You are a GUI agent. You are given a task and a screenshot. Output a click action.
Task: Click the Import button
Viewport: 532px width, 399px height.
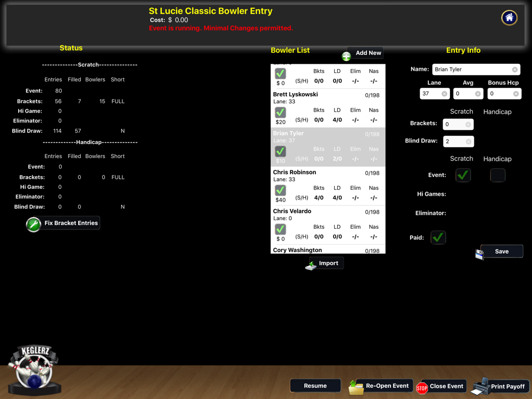tap(327, 263)
